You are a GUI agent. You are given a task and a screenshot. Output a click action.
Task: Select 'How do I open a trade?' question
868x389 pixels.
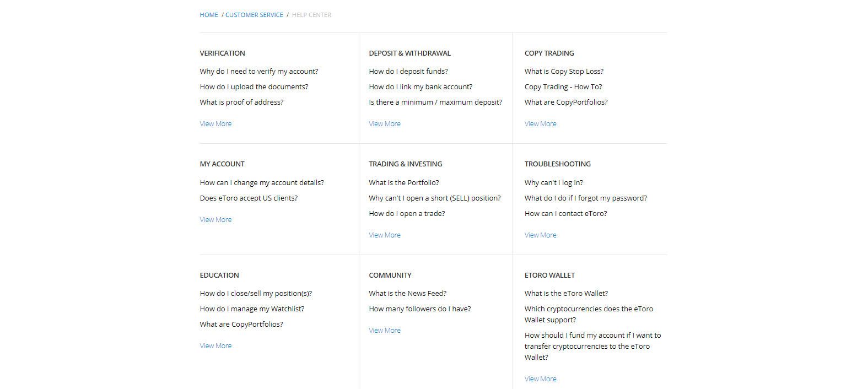point(407,214)
